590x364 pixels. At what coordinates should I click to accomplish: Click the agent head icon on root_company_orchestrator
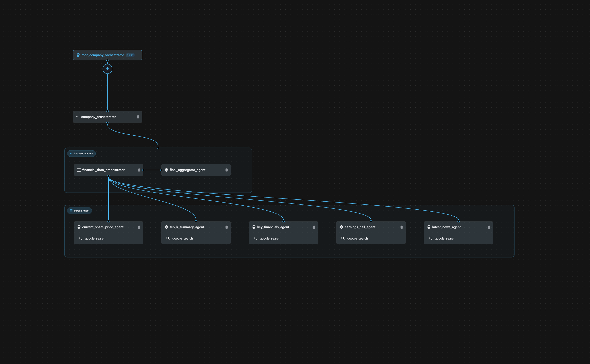pyautogui.click(x=78, y=55)
